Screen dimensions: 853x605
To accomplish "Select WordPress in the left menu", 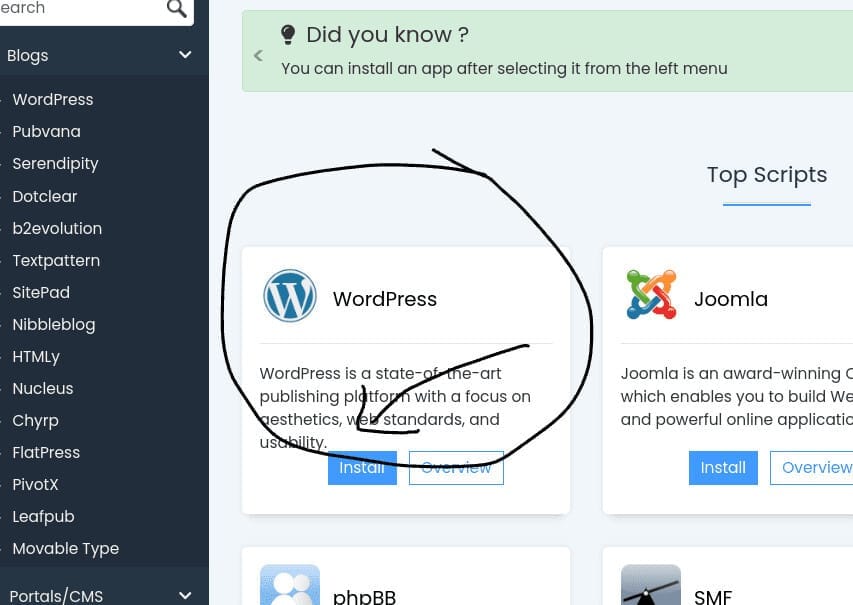I will click(53, 100).
